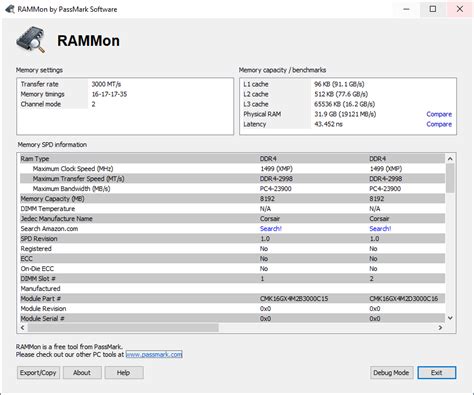Select the L2 cache row
Screen dimensions: 474x395
348,94
